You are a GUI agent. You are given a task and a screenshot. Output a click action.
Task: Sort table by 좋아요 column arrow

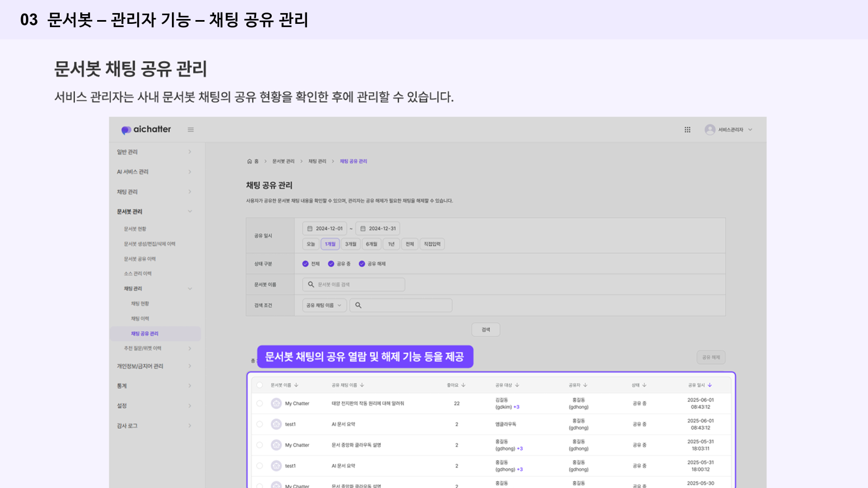[x=463, y=385]
